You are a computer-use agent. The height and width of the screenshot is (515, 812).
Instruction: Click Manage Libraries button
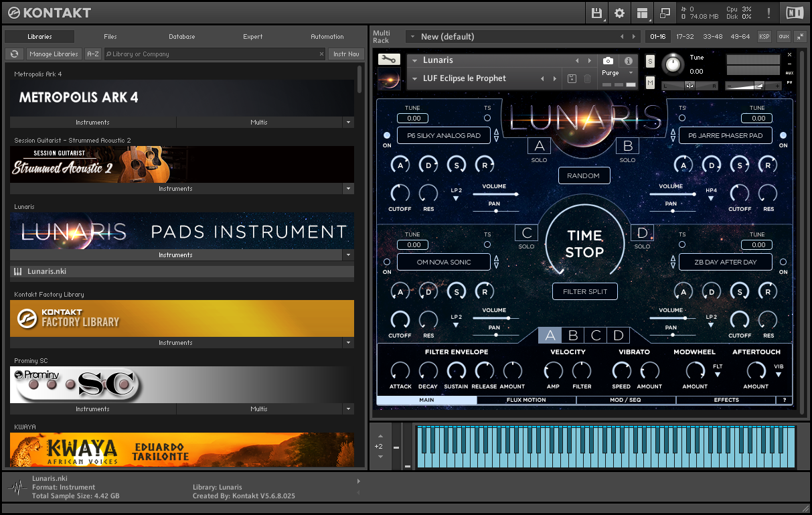[x=54, y=54]
